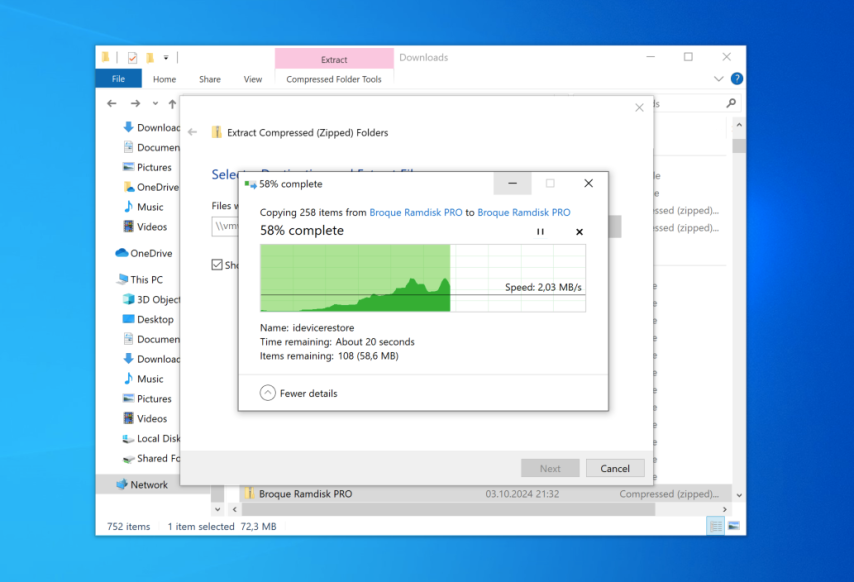The width and height of the screenshot is (854, 582).
Task: Collapse to Fewer details
Action: tap(299, 393)
